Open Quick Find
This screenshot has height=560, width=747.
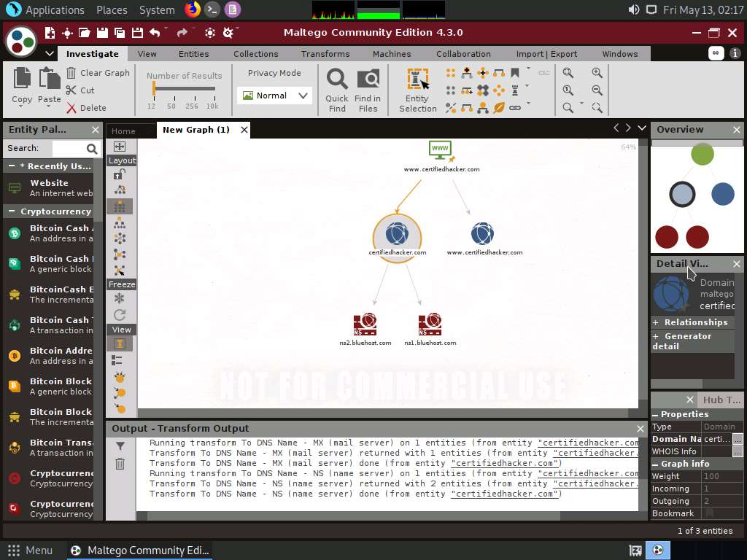click(x=337, y=90)
